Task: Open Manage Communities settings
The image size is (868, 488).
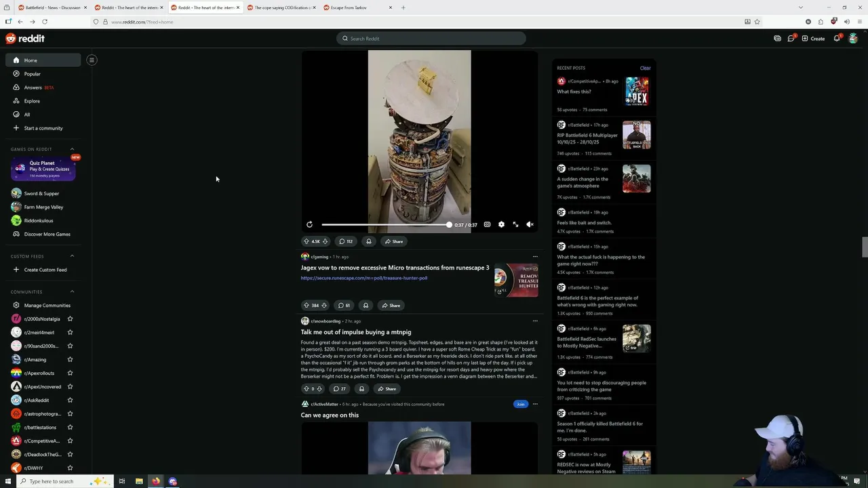Action: [43, 305]
